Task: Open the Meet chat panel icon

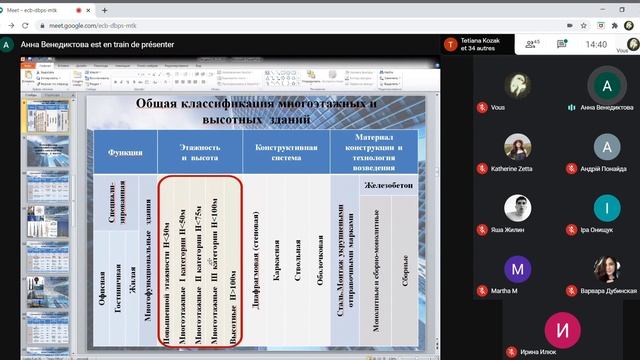Action: (562, 44)
